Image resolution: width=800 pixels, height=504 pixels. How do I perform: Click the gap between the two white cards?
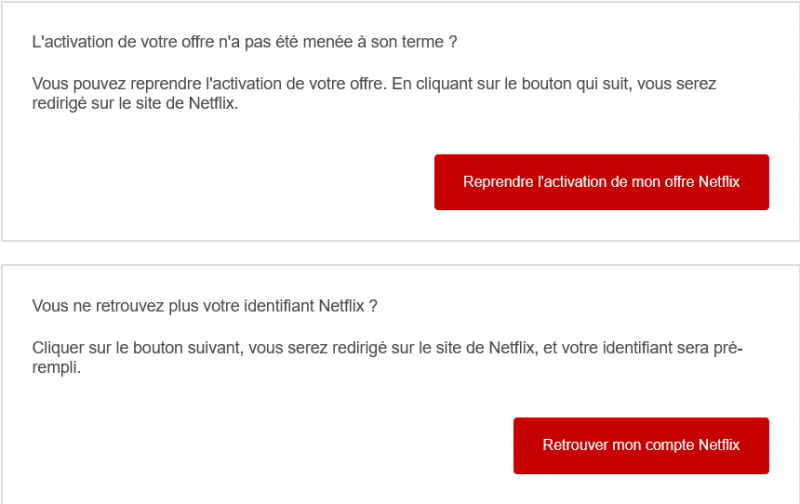[x=400, y=253]
